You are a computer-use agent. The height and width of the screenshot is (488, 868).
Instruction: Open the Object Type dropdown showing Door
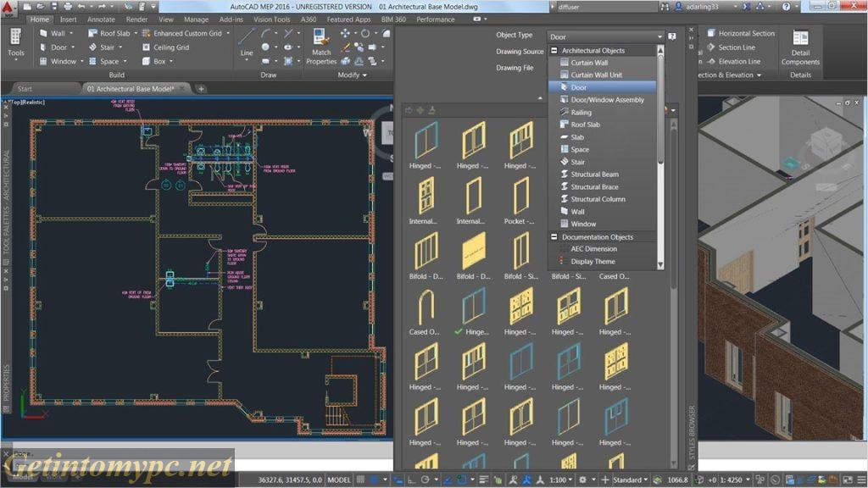click(x=605, y=36)
